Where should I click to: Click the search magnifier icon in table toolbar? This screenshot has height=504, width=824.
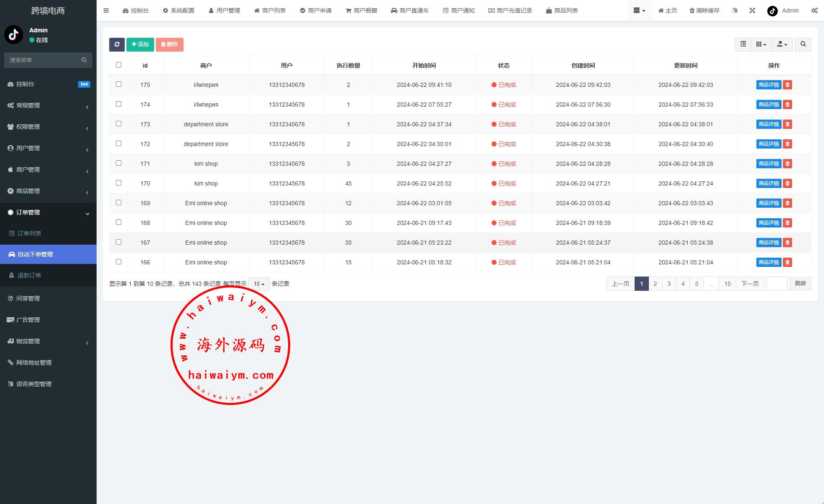pyautogui.click(x=803, y=44)
